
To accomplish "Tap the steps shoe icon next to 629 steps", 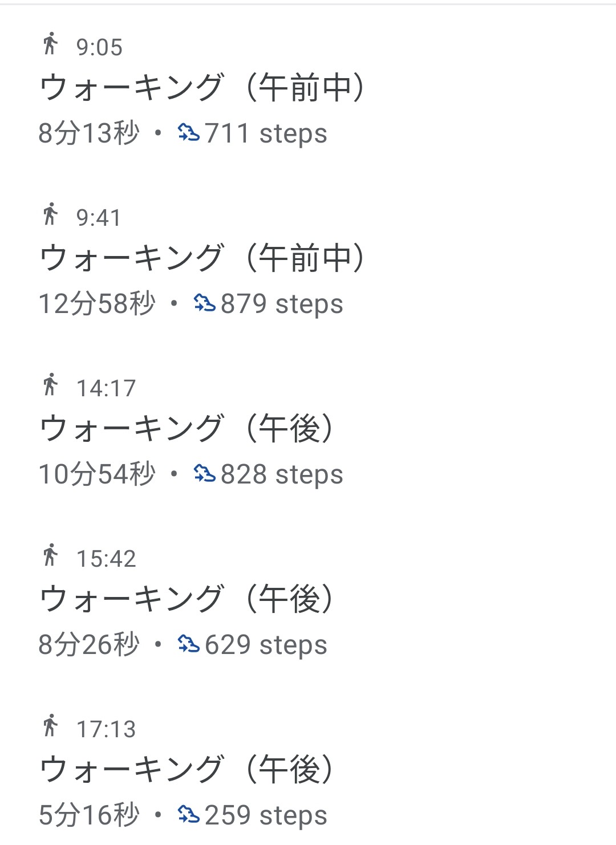I will [189, 644].
